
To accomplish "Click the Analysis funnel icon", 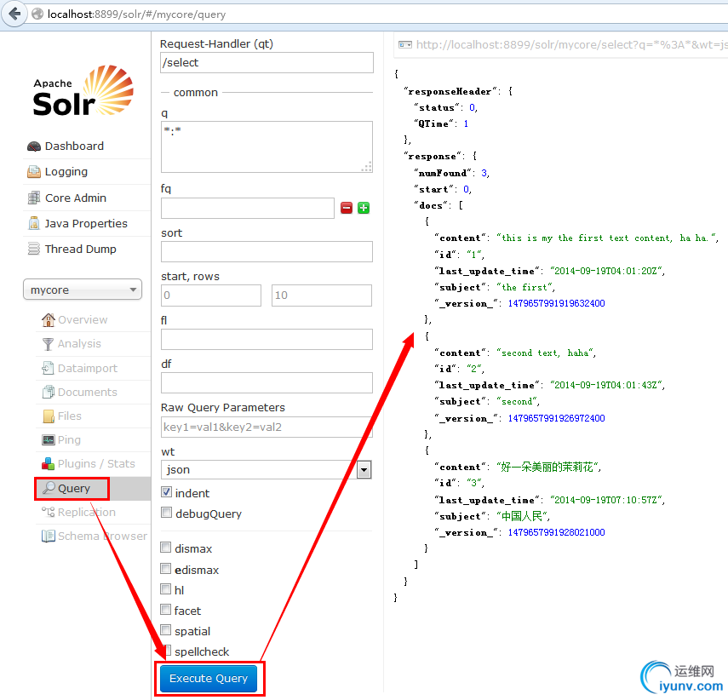I will tap(48, 344).
